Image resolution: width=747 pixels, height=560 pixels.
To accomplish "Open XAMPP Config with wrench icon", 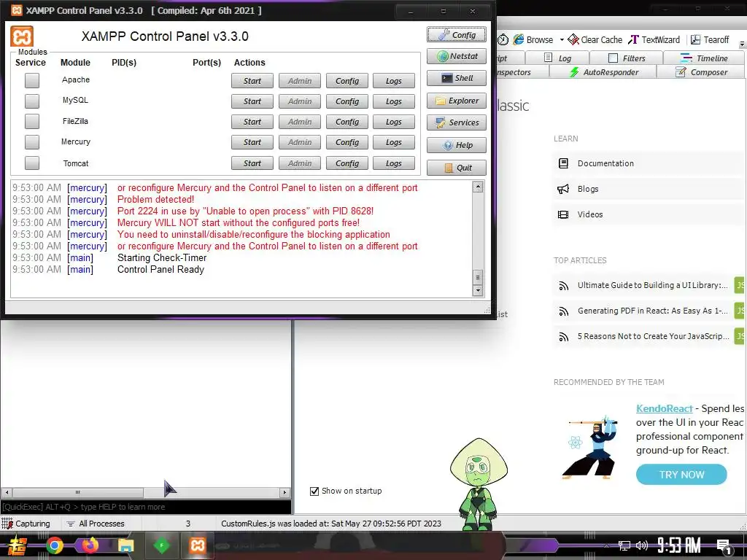I will point(457,35).
